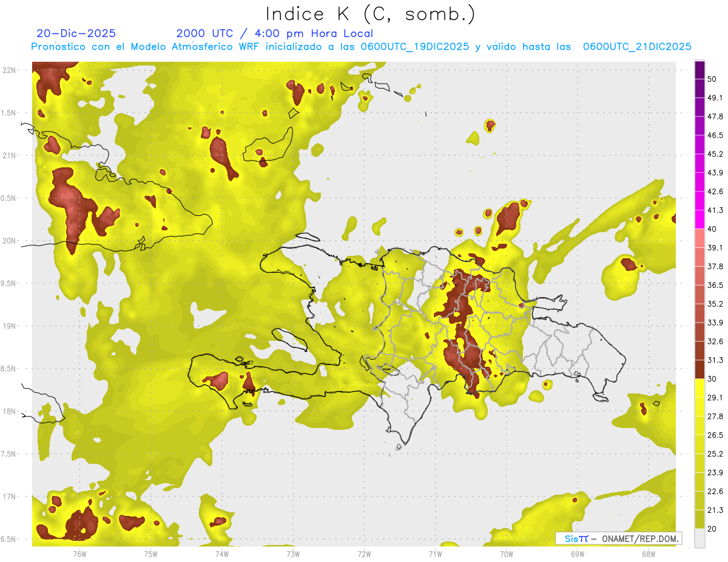Click the latitude label '21N'
Viewport: 728px width, 562px height.
pos(9,156)
